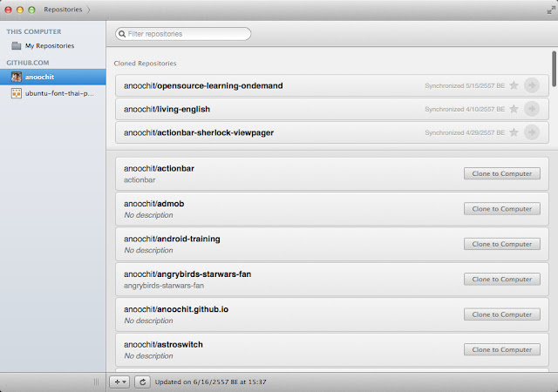Click the anoochit avatar icon in the sidebar
Image resolution: width=558 pixels, height=392 pixels.
[x=16, y=77]
